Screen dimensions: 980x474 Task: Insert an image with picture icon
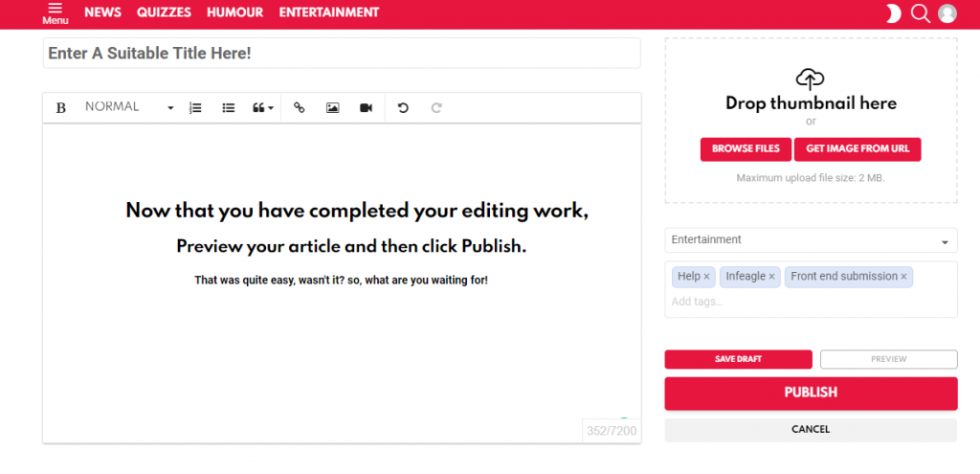[332, 108]
